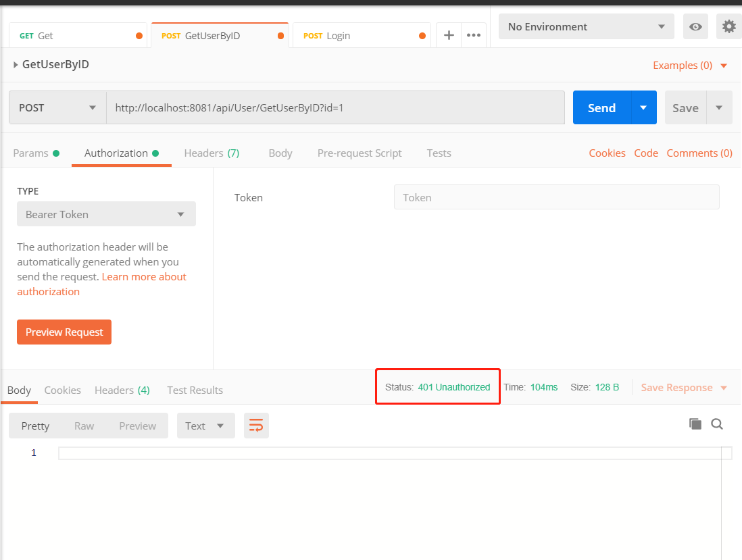This screenshot has height=560, width=742.
Task: Click the environment quick look eye icon
Action: point(695,26)
